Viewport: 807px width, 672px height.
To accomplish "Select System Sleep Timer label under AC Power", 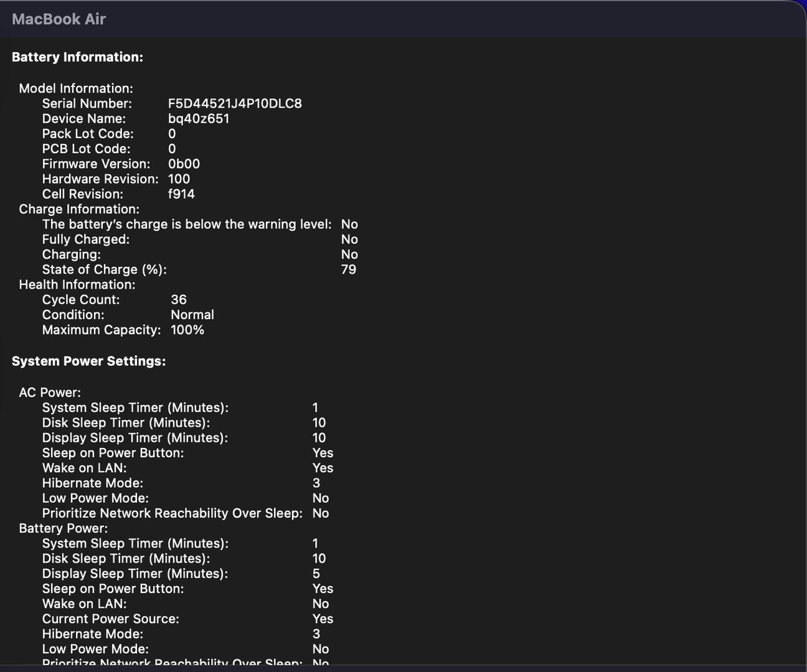I will click(x=135, y=408).
